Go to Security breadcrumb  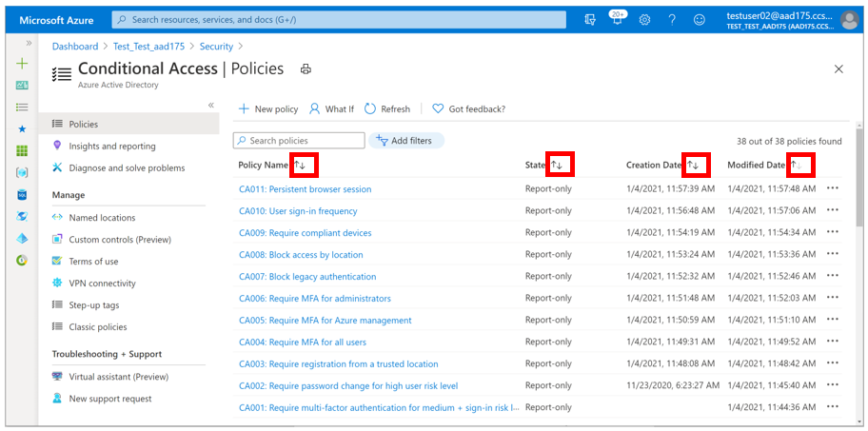[x=216, y=47]
